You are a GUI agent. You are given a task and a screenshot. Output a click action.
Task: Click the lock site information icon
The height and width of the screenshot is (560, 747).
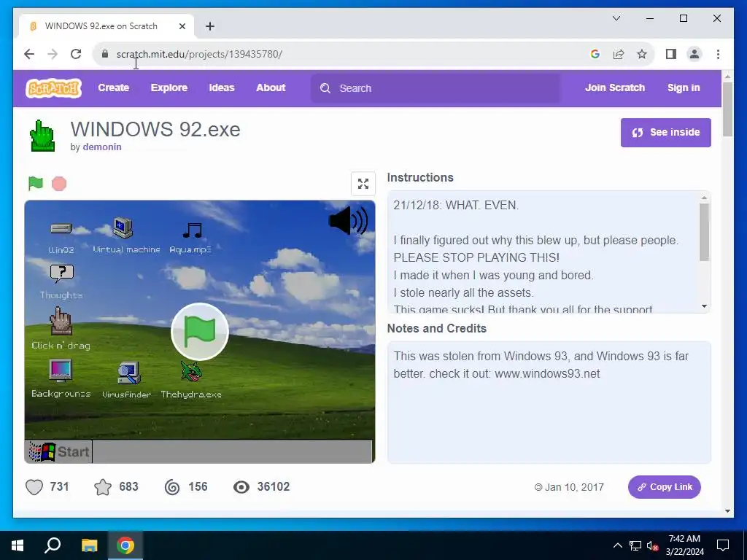pos(105,54)
